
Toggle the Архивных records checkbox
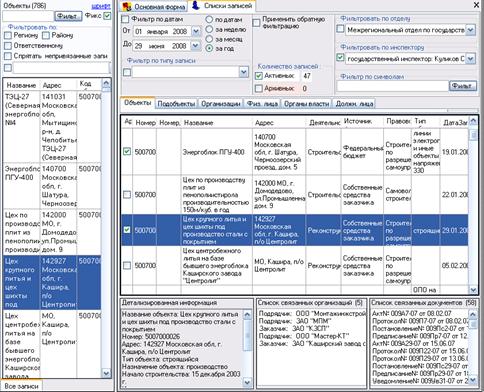point(259,89)
